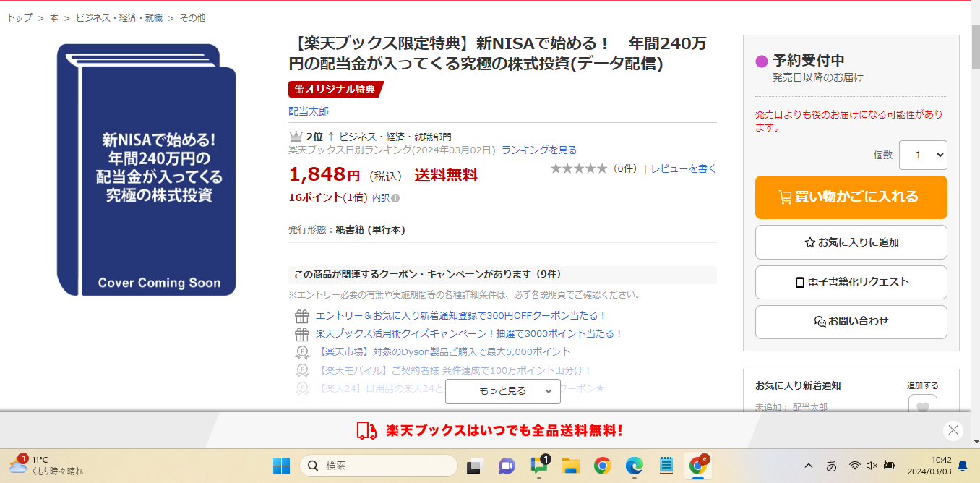Click 電子書籍化リクエスト button
This screenshot has width=980, height=483.
click(851, 282)
